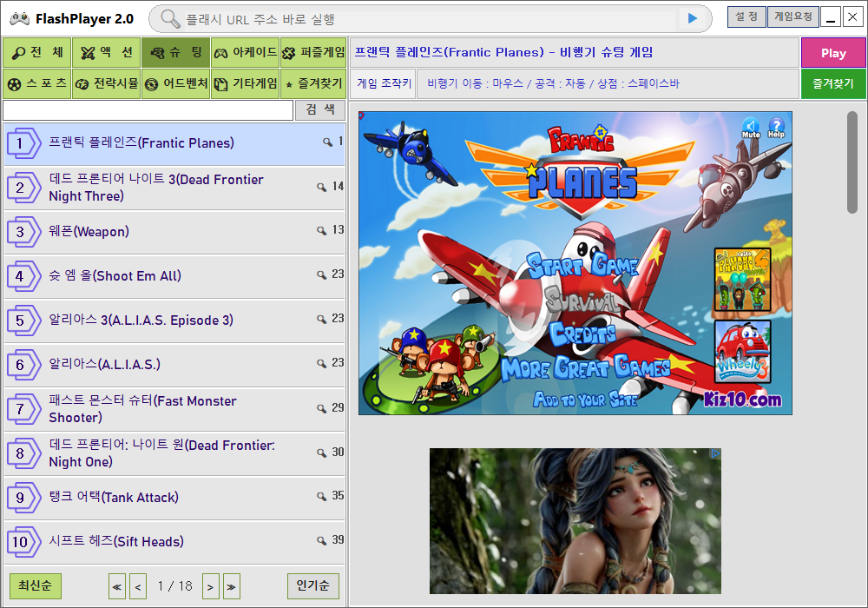This screenshot has height=608, width=868.
Task: Open Credits in the game menu
Action: 582,334
